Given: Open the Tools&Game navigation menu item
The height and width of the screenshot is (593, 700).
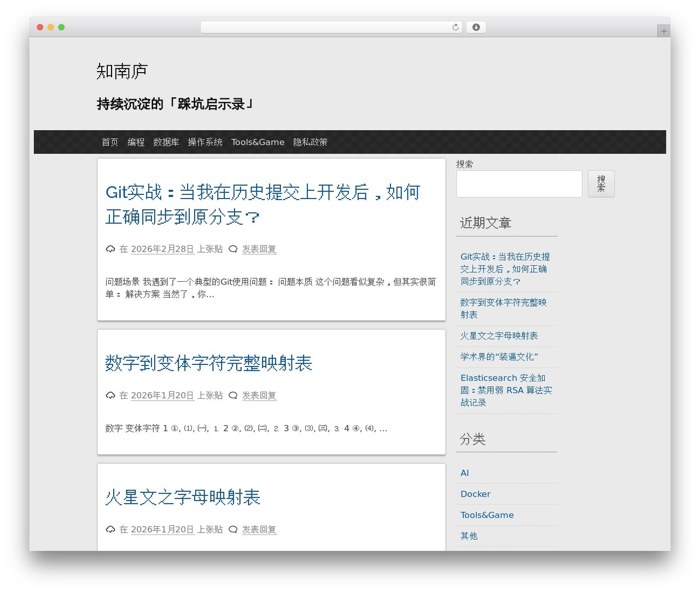Looking at the screenshot, I should click(258, 142).
